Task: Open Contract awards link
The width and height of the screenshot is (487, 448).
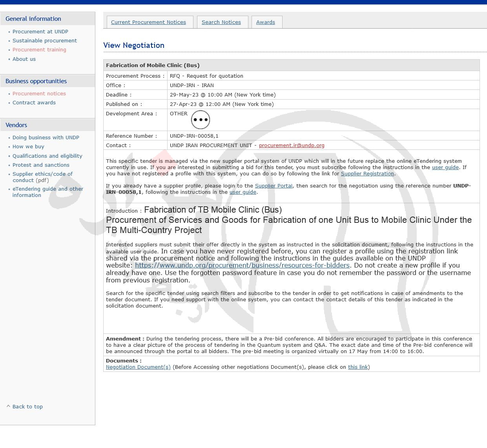Action: click(x=34, y=102)
